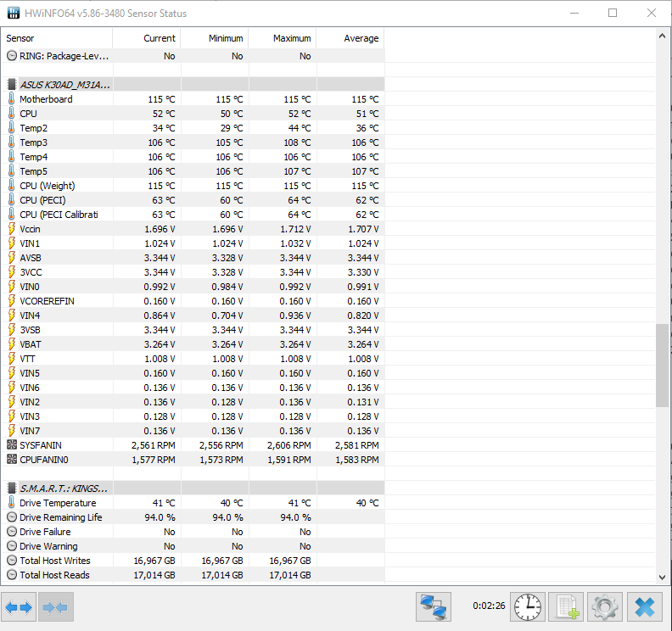Viewport: 672px width, 631px height.
Task: Click the 0.820 V average value
Action: [363, 315]
